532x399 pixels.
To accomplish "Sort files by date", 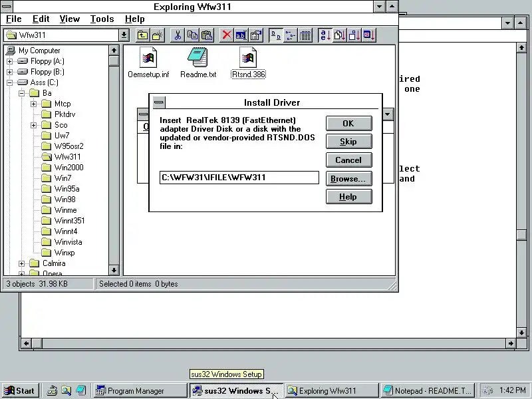I will [x=369, y=35].
